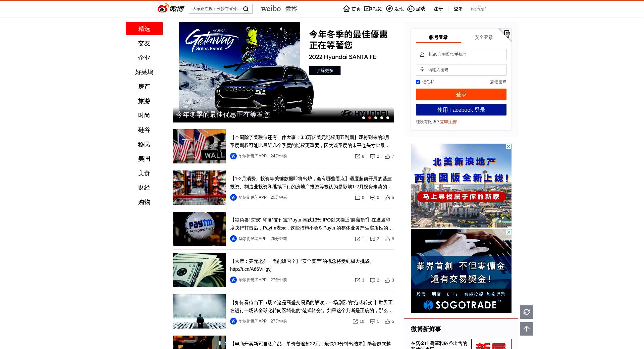
Task: Click 华尔街见闻APP avatar on Paytm post
Action: coord(233,239)
